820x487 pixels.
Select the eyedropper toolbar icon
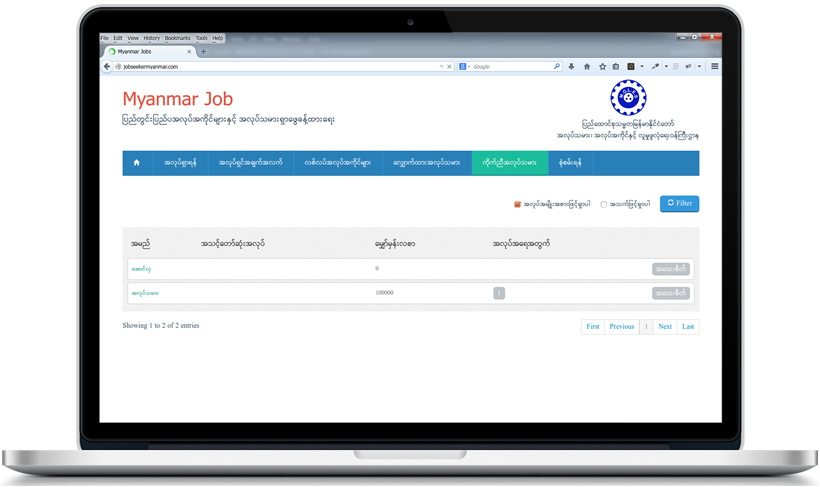655,66
